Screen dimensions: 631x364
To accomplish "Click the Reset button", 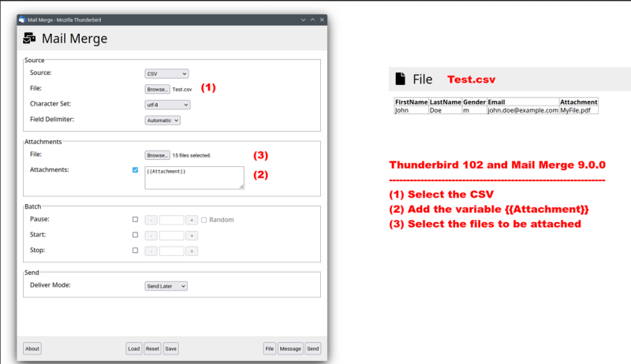I will coord(152,349).
